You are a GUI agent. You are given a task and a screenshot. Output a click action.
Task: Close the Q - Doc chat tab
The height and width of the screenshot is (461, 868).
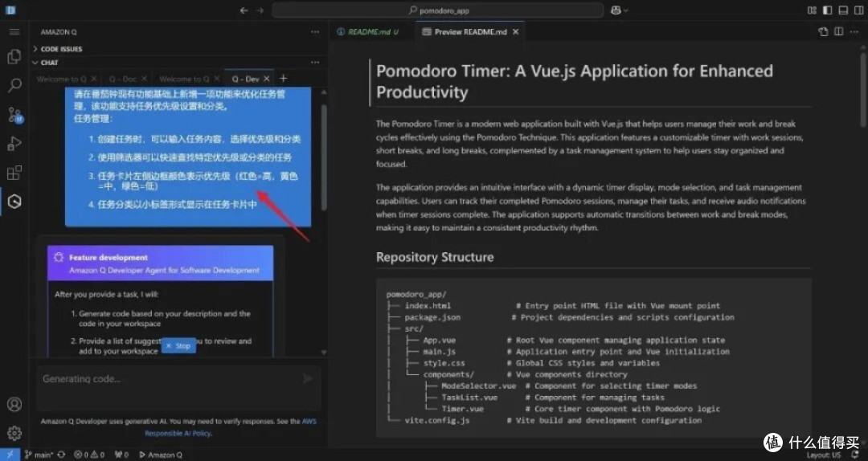pos(144,79)
